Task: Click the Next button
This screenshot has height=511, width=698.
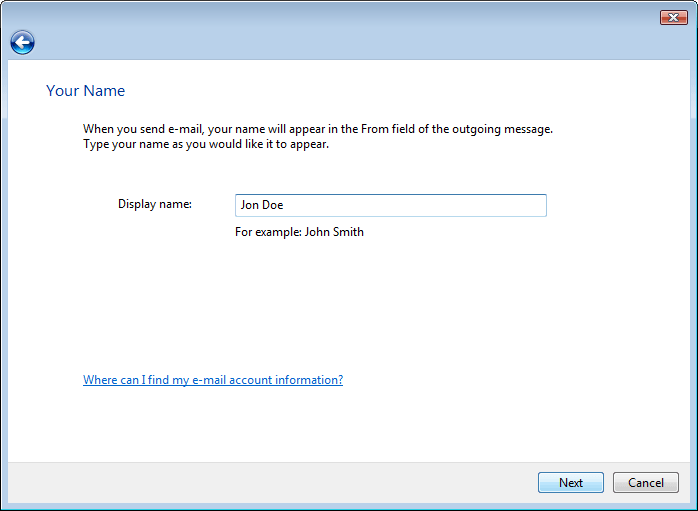Action: pos(570,482)
